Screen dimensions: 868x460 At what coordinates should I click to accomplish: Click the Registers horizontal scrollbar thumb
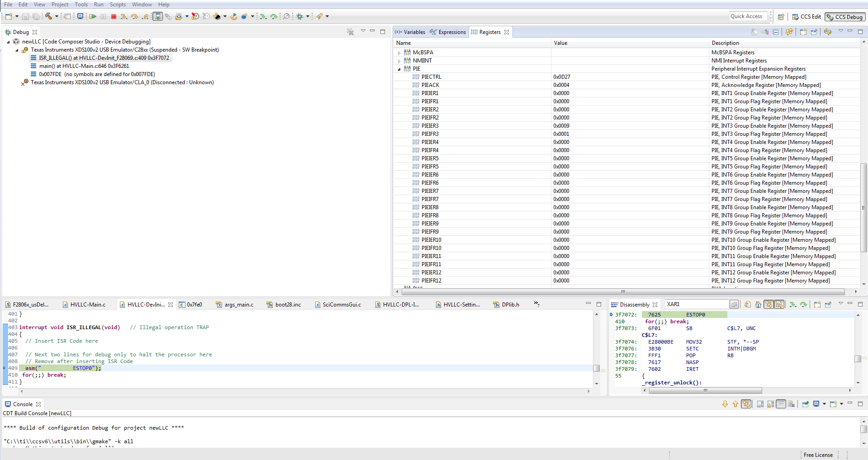tap(623, 292)
